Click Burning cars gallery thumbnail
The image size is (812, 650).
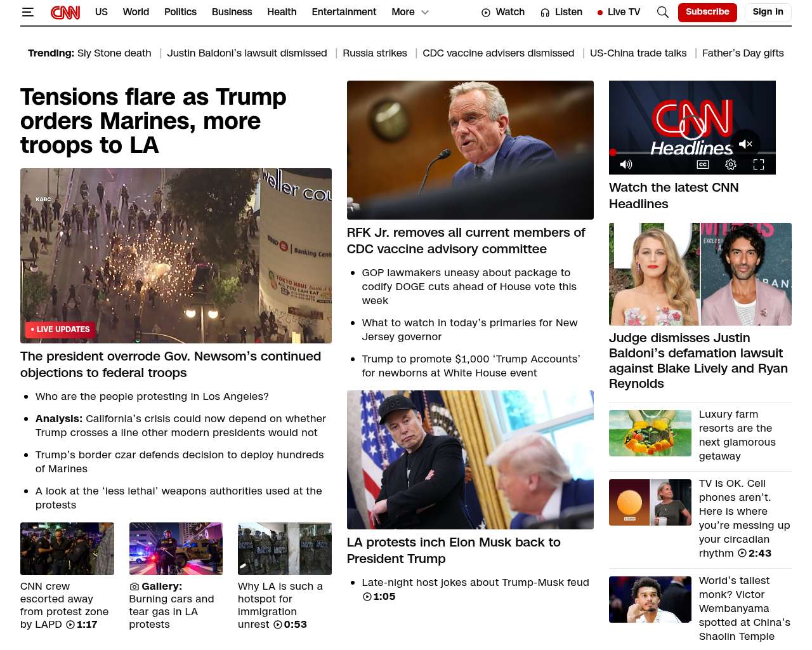[176, 549]
